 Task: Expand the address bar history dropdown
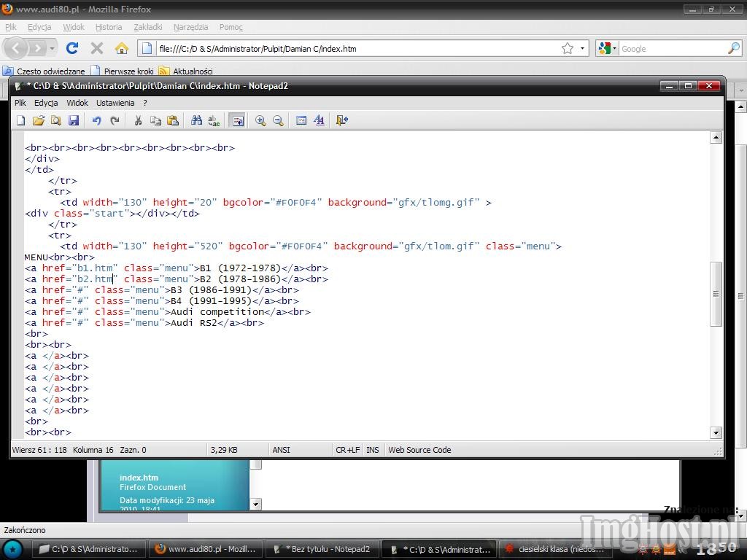[x=582, y=49]
